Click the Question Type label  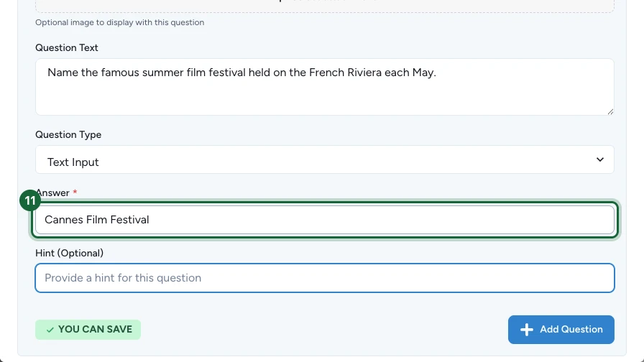(68, 134)
